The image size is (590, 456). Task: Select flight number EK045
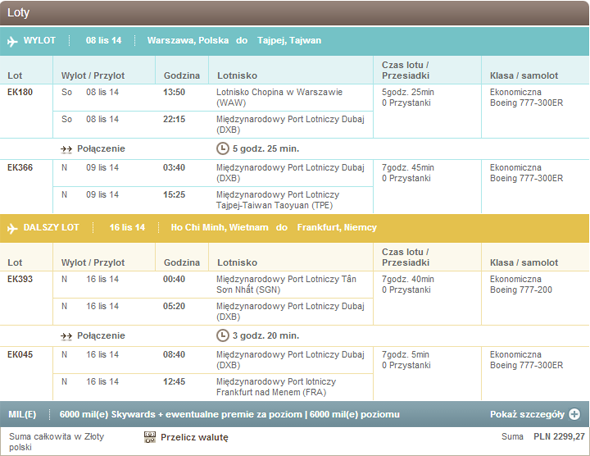[x=20, y=355]
